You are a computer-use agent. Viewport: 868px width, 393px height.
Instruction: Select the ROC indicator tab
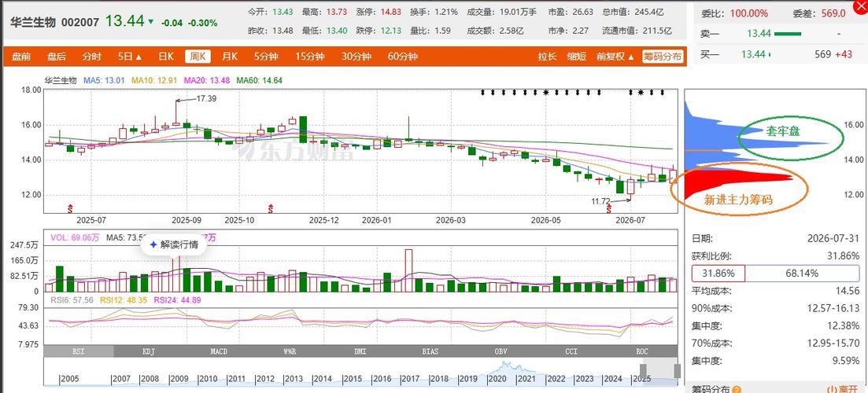642,351
